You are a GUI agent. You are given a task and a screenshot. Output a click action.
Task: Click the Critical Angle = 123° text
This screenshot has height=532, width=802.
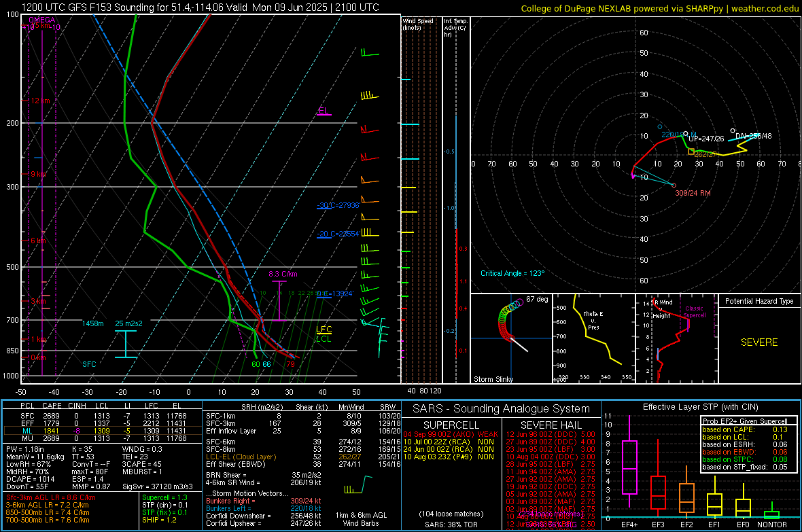512,273
